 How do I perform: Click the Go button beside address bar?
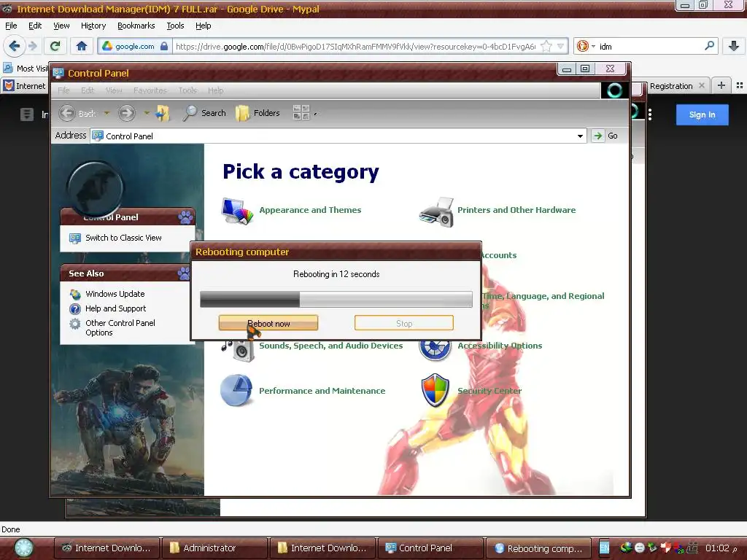click(605, 136)
